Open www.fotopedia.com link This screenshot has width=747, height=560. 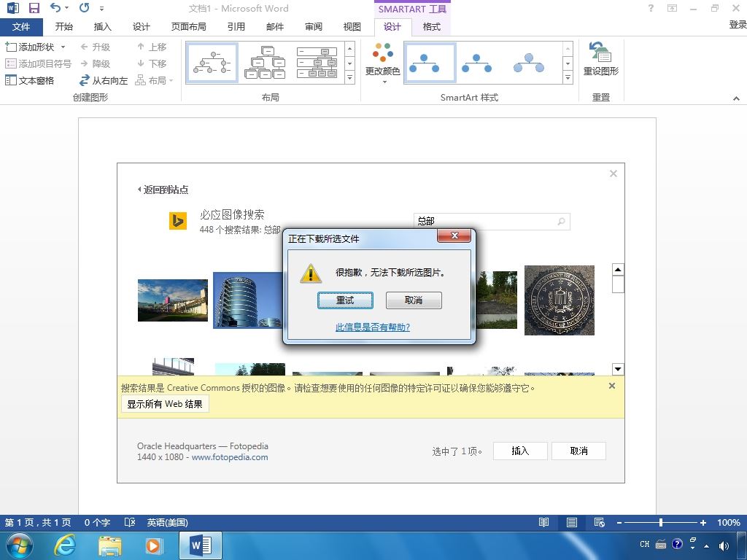pyautogui.click(x=230, y=457)
